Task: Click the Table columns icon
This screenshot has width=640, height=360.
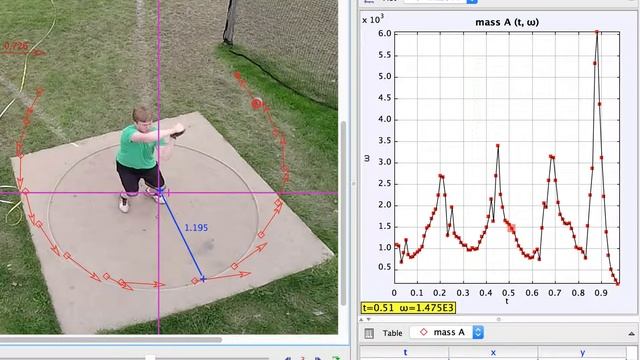Action: [369, 333]
